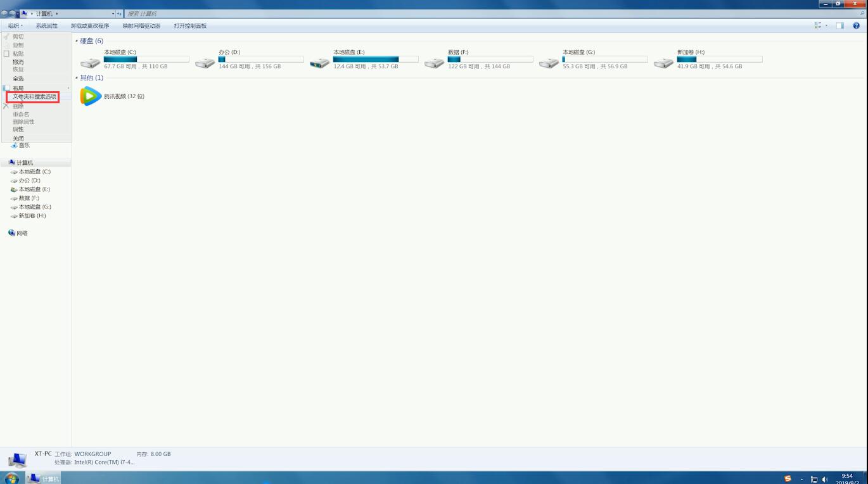Open the 办公 (D:) drive icon
This screenshot has width=868, height=484.
pyautogui.click(x=205, y=63)
